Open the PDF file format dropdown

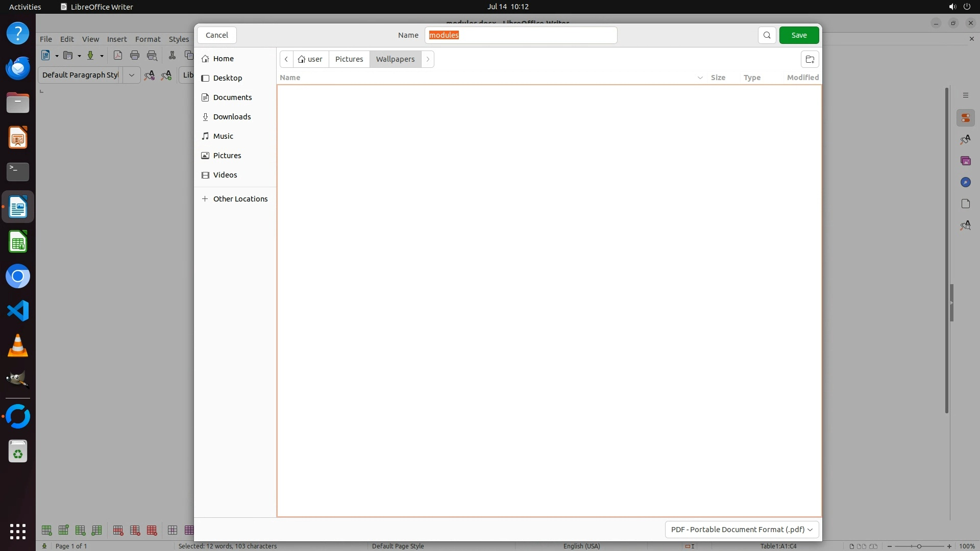[x=742, y=530]
